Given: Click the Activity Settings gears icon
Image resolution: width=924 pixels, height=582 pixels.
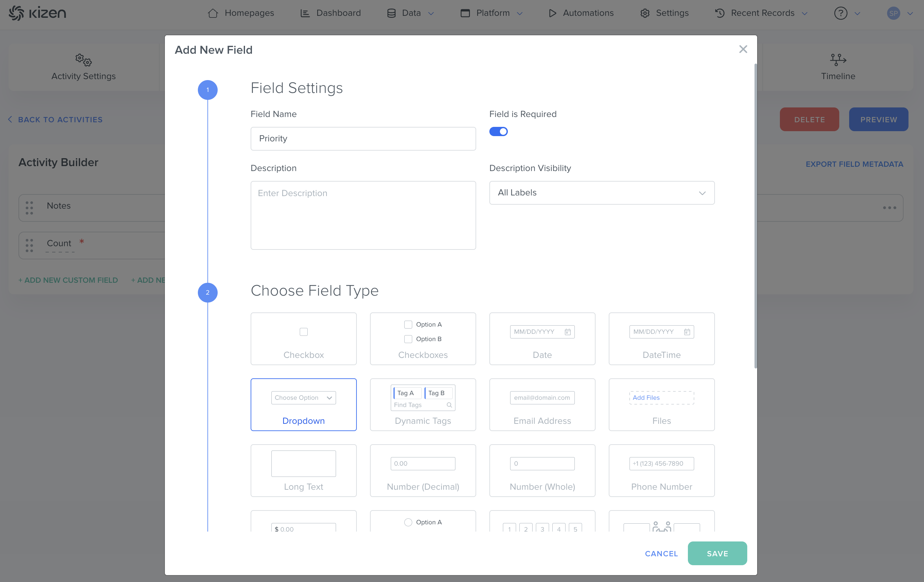Looking at the screenshot, I should (83, 60).
